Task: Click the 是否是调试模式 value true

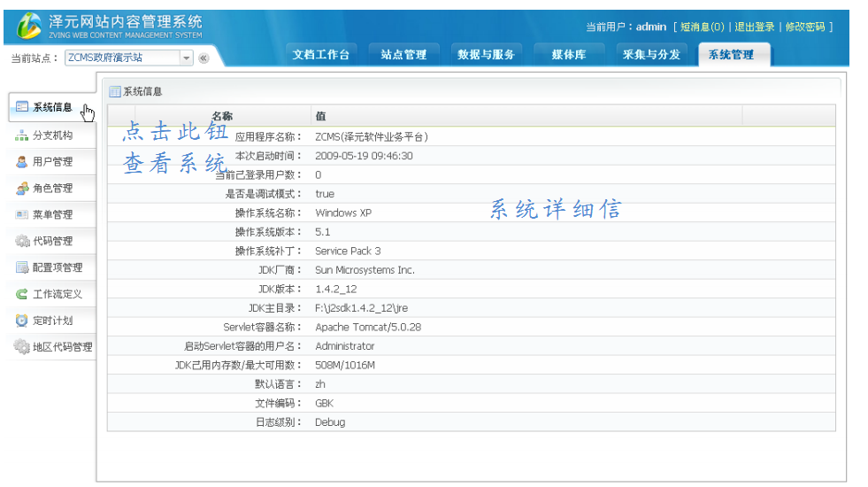Action: click(x=325, y=194)
